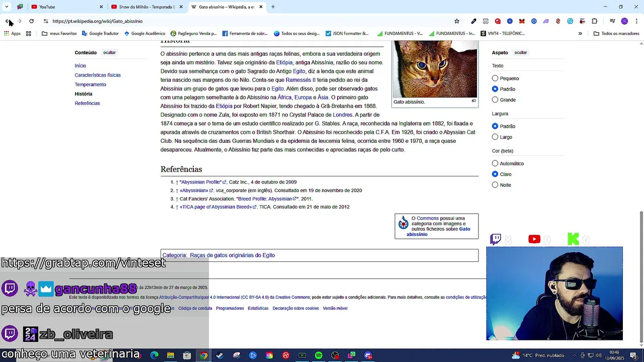644x362 pixels.
Task: Open the Etiópia link in first paragraph
Action: (x=284, y=62)
